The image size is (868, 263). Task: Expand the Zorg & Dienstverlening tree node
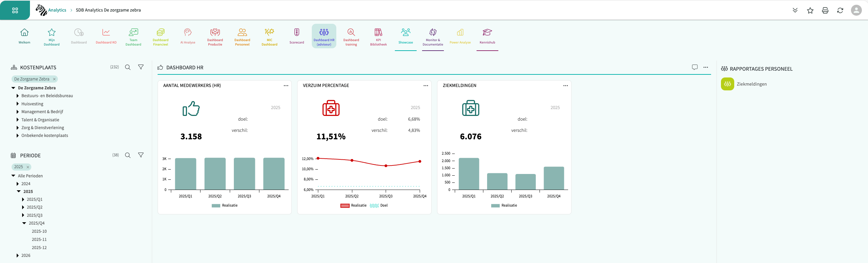(x=18, y=128)
